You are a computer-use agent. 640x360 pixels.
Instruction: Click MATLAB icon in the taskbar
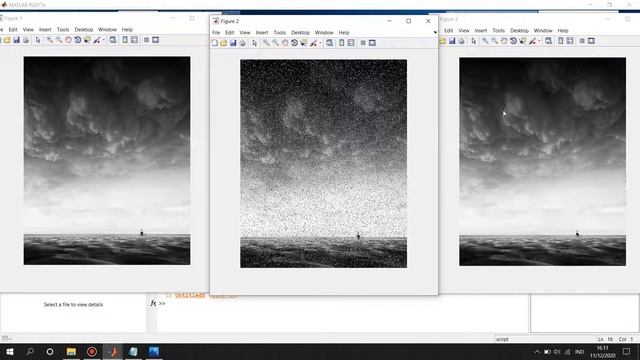click(x=113, y=351)
